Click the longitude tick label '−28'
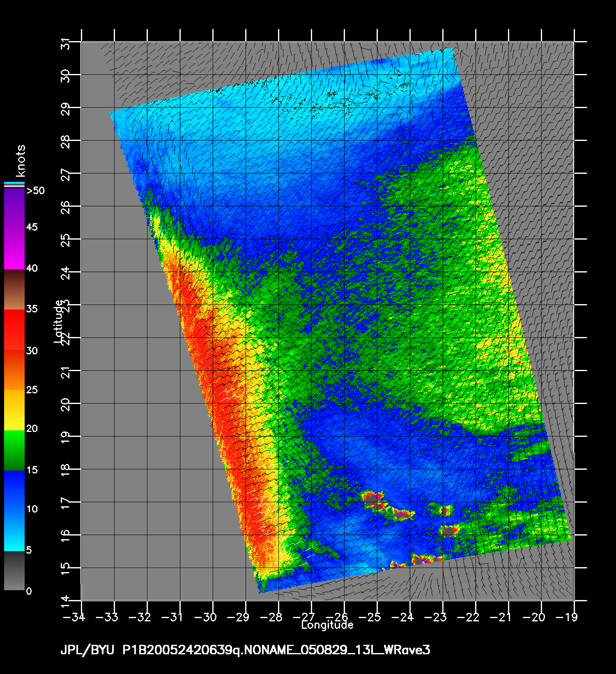Screen dimensions: 616x674 (271, 617)
